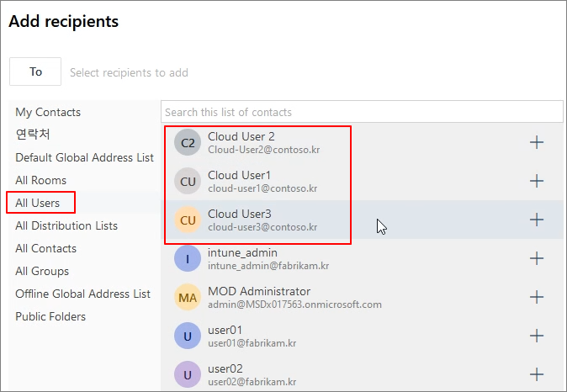Add MOD Administrator with plus icon

(x=537, y=297)
